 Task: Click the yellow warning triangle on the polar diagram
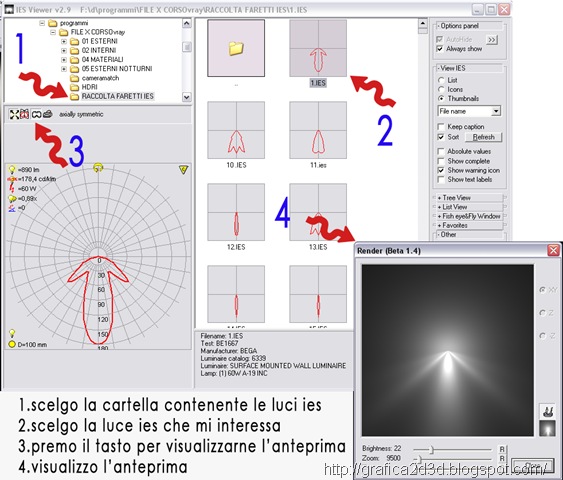[183, 169]
